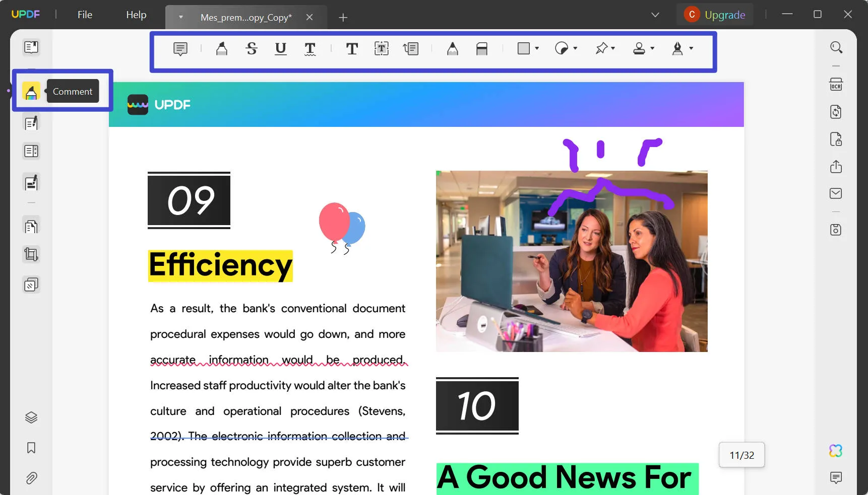Activate the underline annotation tool
This screenshot has height=495, width=868.
coord(281,49)
